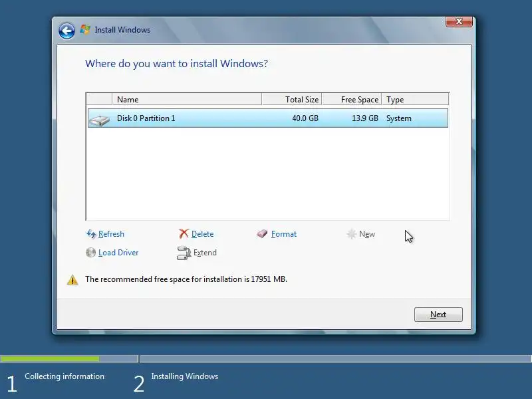Close the Install Windows dialog
The width and height of the screenshot is (532, 399).
click(459, 21)
